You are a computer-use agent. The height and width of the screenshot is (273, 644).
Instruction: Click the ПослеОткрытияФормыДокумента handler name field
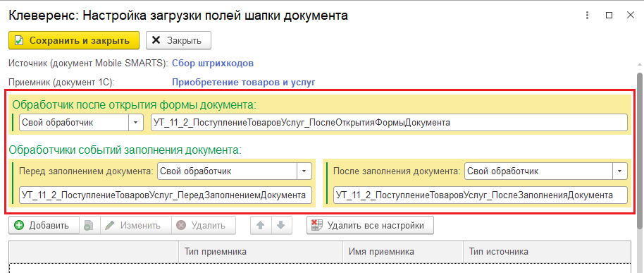pos(389,123)
